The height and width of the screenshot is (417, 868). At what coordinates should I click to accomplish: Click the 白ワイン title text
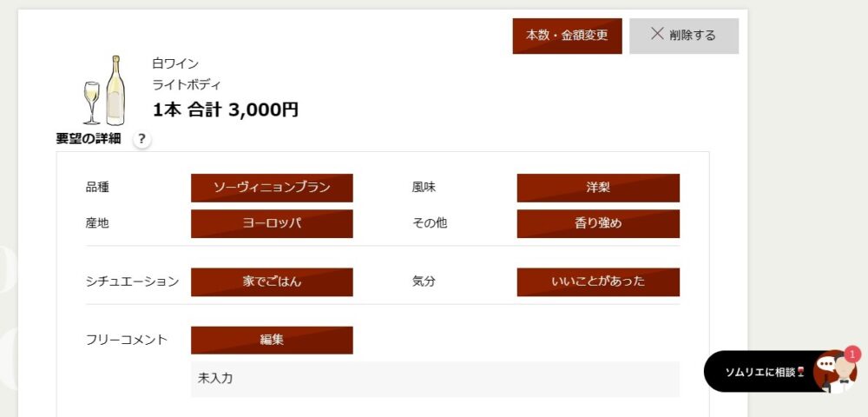click(x=175, y=63)
